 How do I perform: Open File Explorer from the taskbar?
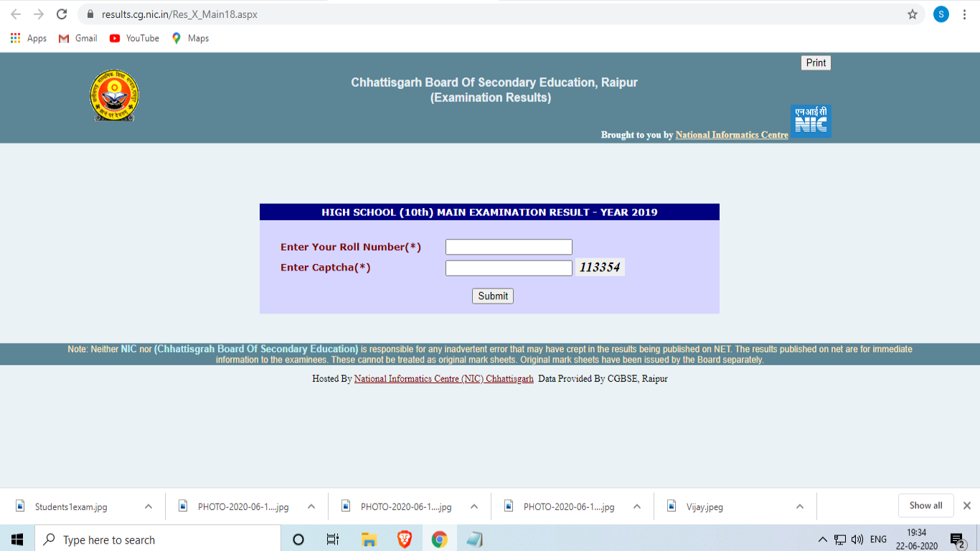369,540
